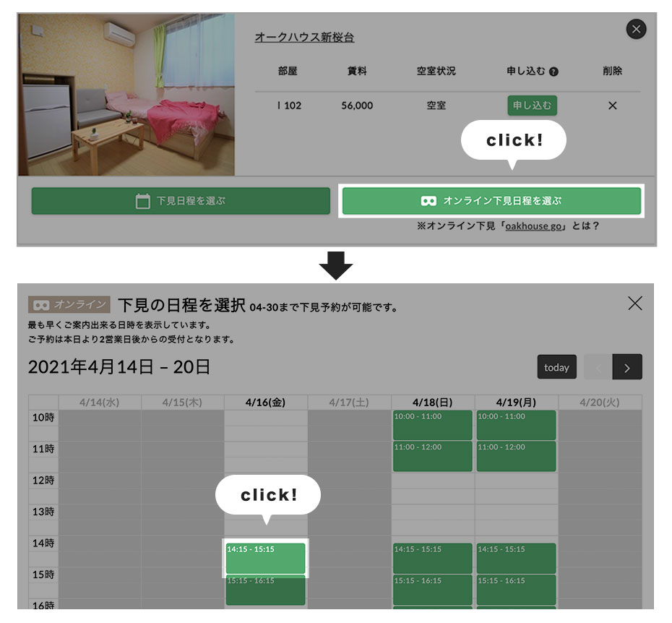Click the help question mark beside 申し込む header

(553, 72)
